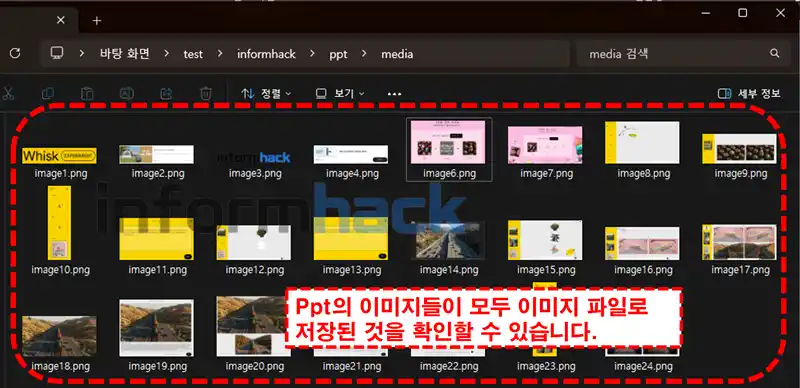Click the image24.png file name
800x388 pixels.
[643, 366]
